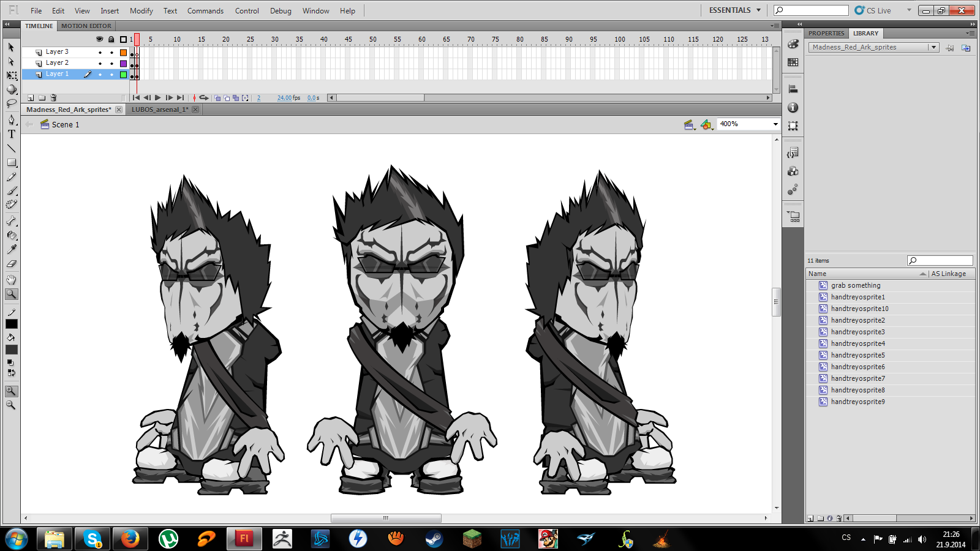This screenshot has height=551, width=980.
Task: Choose the Enlarge zoom option
Action: coord(11,391)
